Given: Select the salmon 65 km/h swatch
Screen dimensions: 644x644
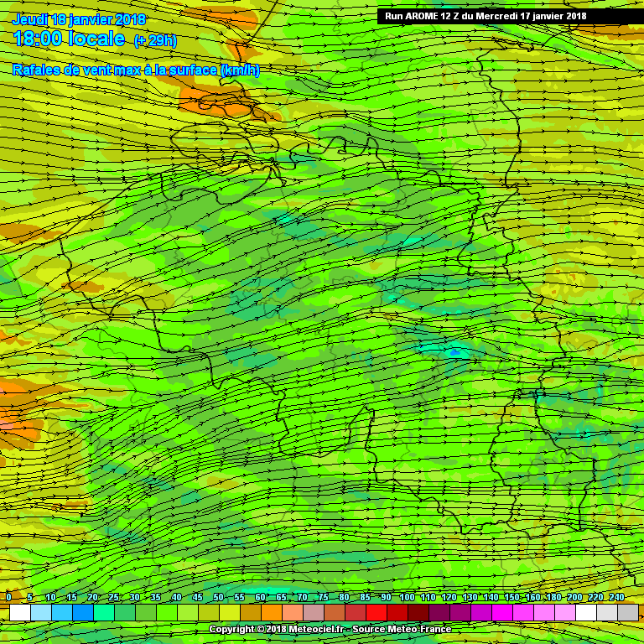Looking at the screenshot, I should (293, 612).
